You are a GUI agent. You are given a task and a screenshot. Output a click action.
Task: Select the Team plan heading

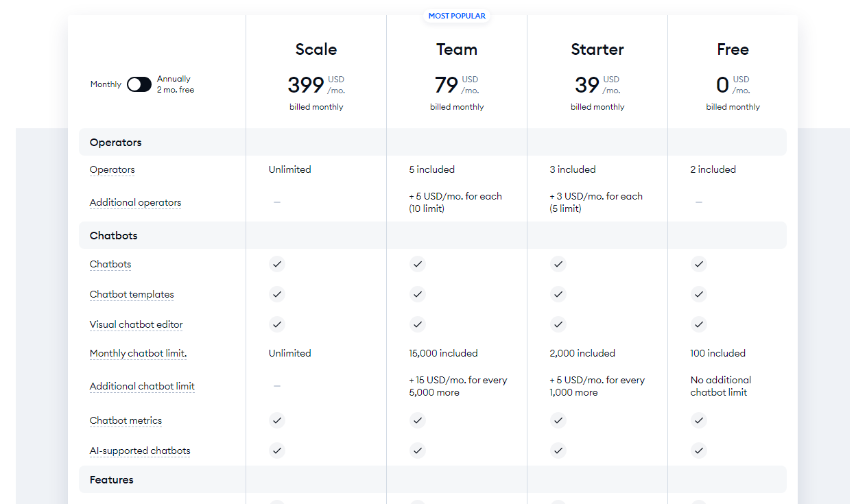coord(457,49)
